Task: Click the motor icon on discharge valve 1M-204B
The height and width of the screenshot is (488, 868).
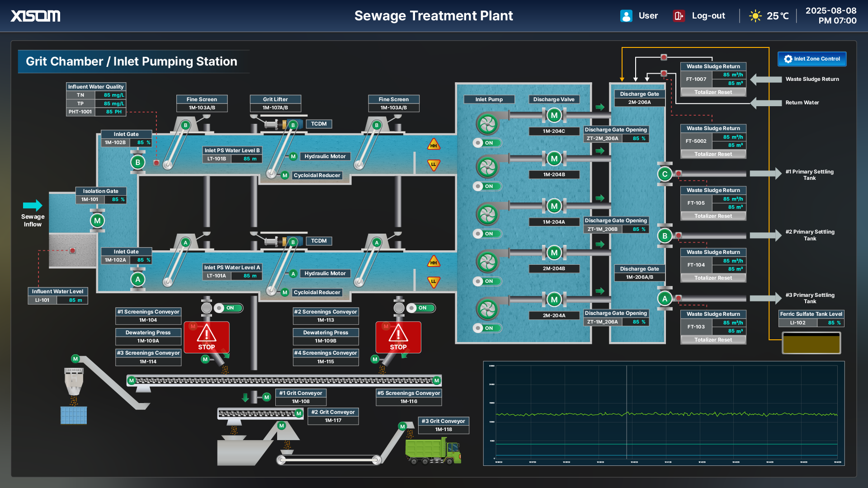Action: coord(554,159)
